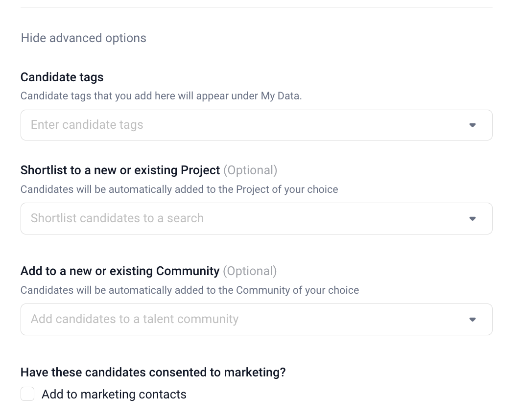Click the Community auto-add description text
This screenshot has width=521, height=420.
(x=189, y=290)
